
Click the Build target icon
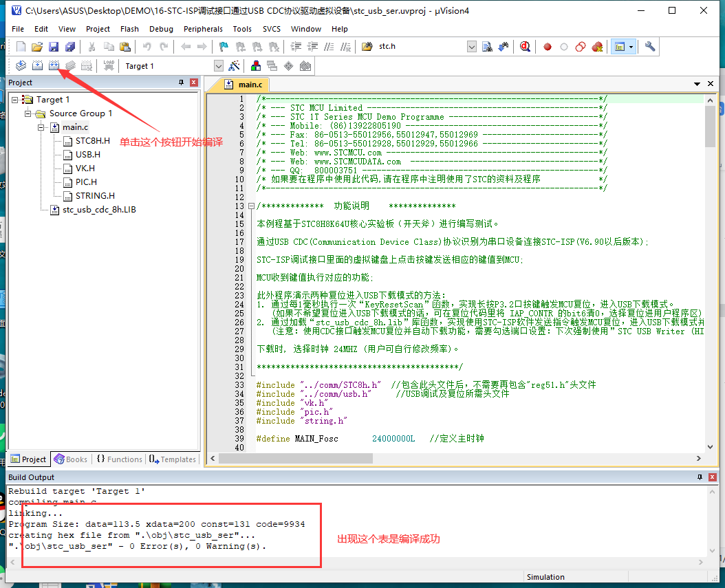coord(37,66)
